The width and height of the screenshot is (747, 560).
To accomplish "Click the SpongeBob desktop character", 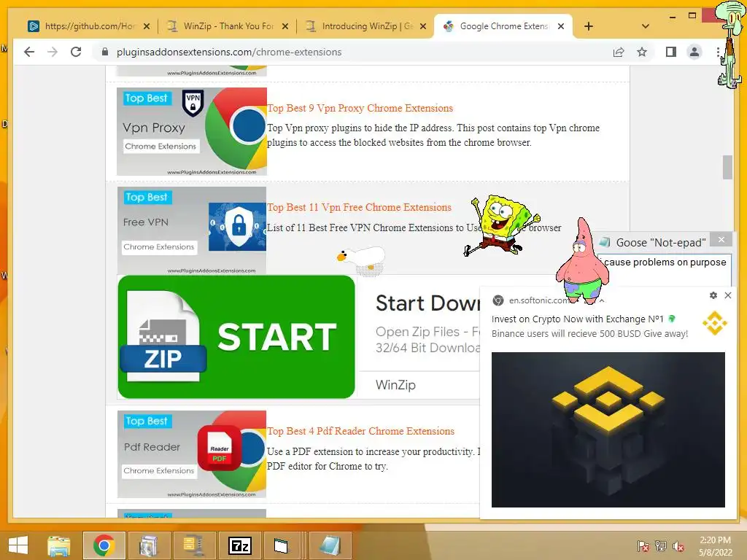I will pos(501,225).
